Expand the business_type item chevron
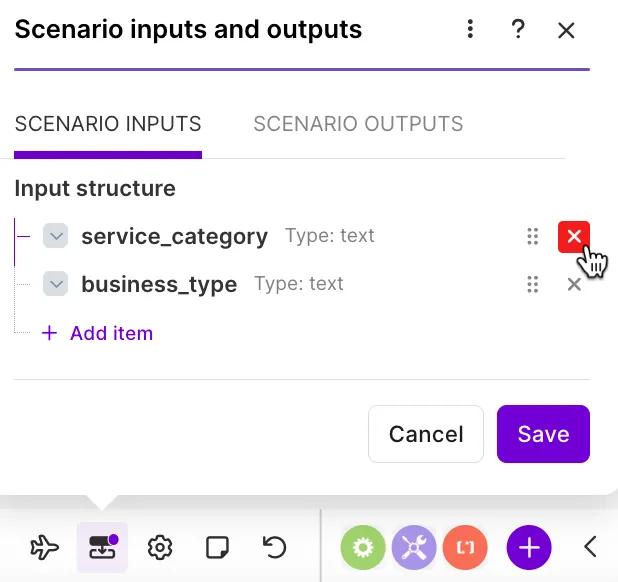Screen dimensions: 618x582 pyautogui.click(x=56, y=284)
